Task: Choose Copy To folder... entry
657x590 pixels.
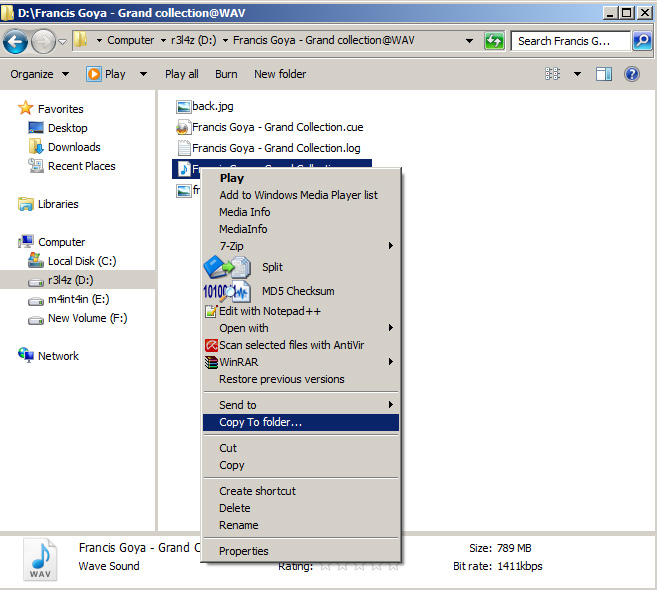Action: pyautogui.click(x=301, y=422)
